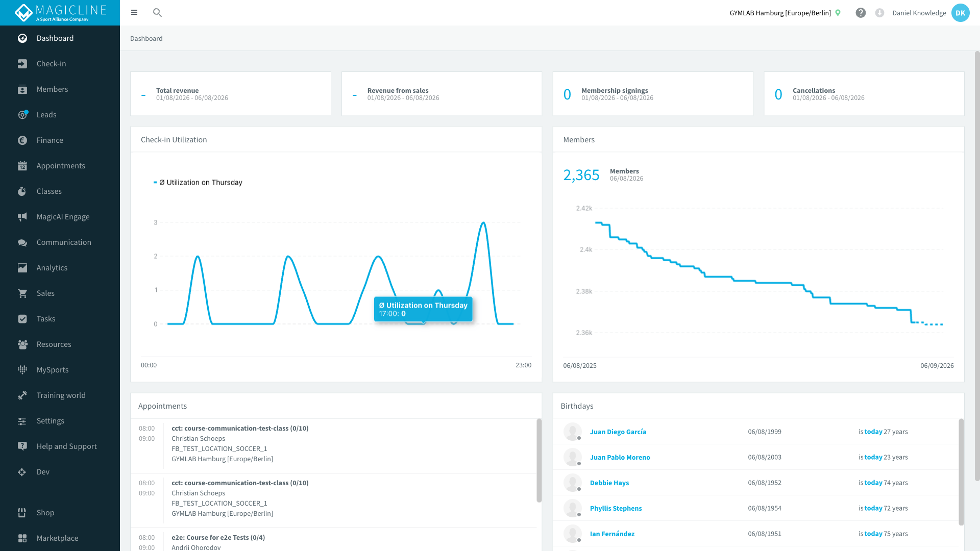Image resolution: width=980 pixels, height=551 pixels.
Task: Click the main page scrollbar
Action: pos(977,265)
